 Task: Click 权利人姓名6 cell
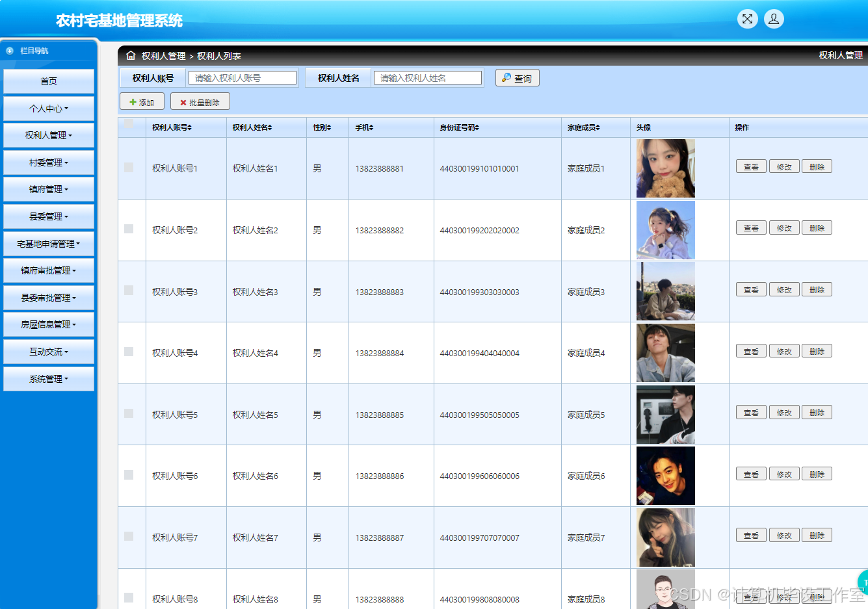point(256,476)
